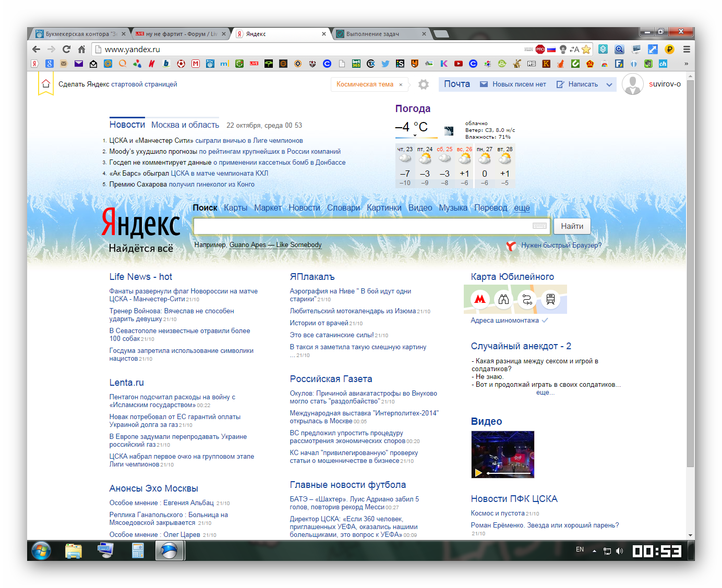Open the magnifier extension icon
This screenshot has width=722, height=588.
click(619, 49)
